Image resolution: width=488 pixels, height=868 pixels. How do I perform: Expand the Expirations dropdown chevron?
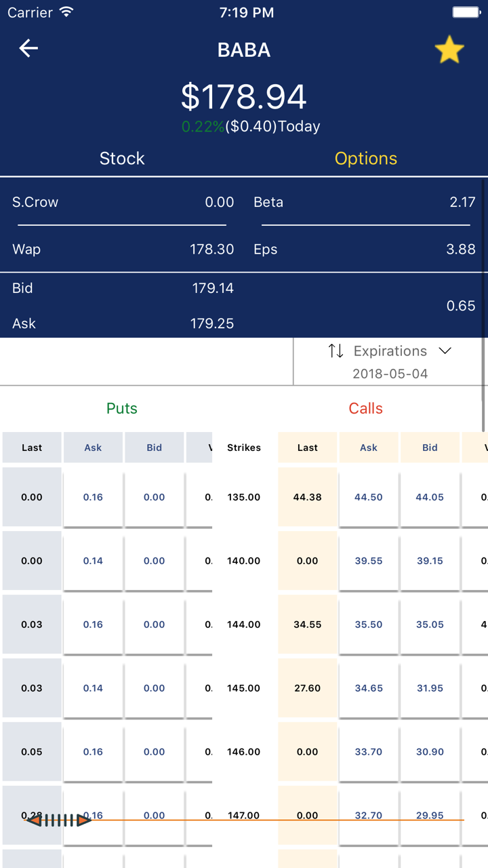pos(445,351)
